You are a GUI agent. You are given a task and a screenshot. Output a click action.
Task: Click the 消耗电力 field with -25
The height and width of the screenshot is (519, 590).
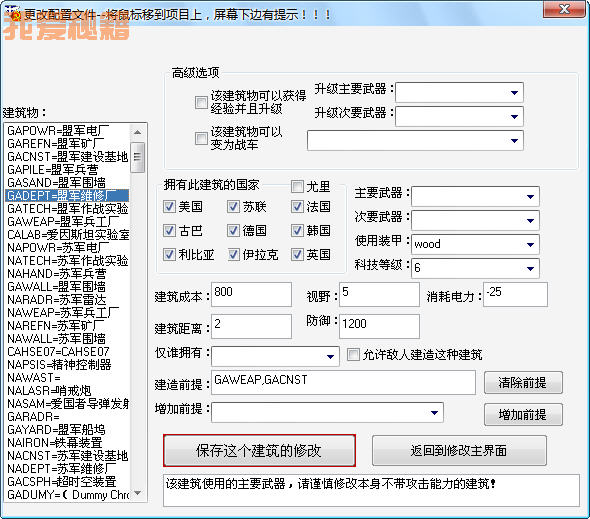pyautogui.click(x=515, y=294)
